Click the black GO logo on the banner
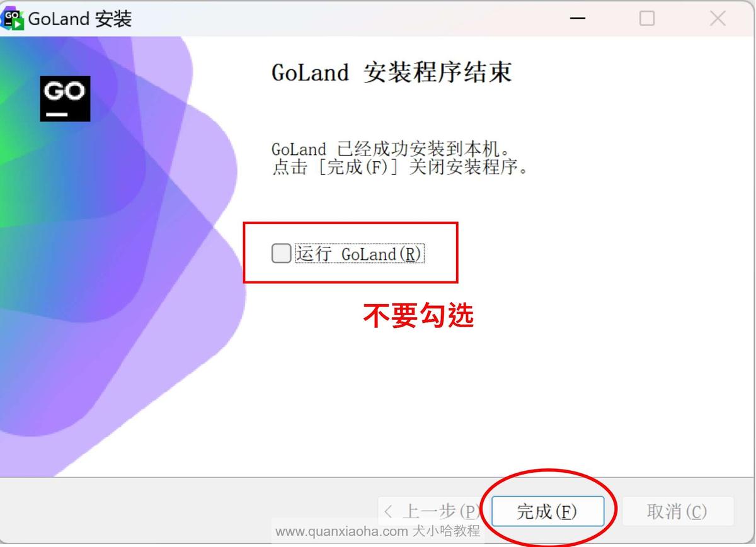This screenshot has height=547, width=756. pyautogui.click(x=65, y=98)
